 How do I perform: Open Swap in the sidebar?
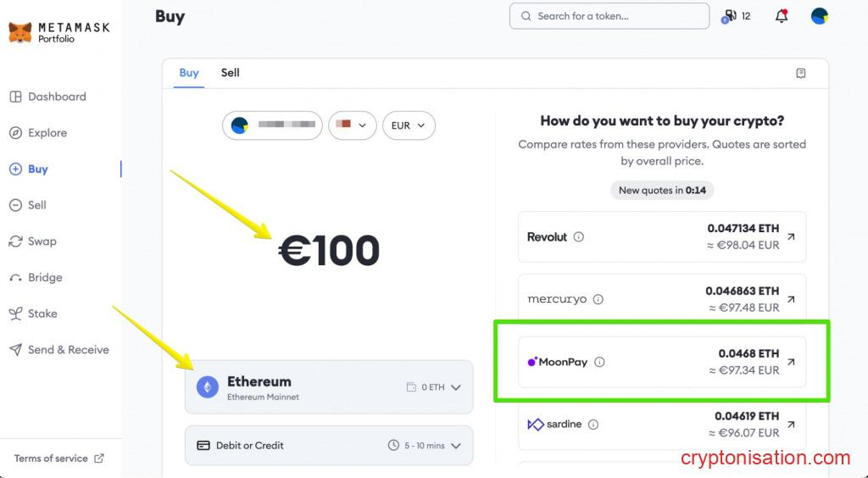[42, 242]
